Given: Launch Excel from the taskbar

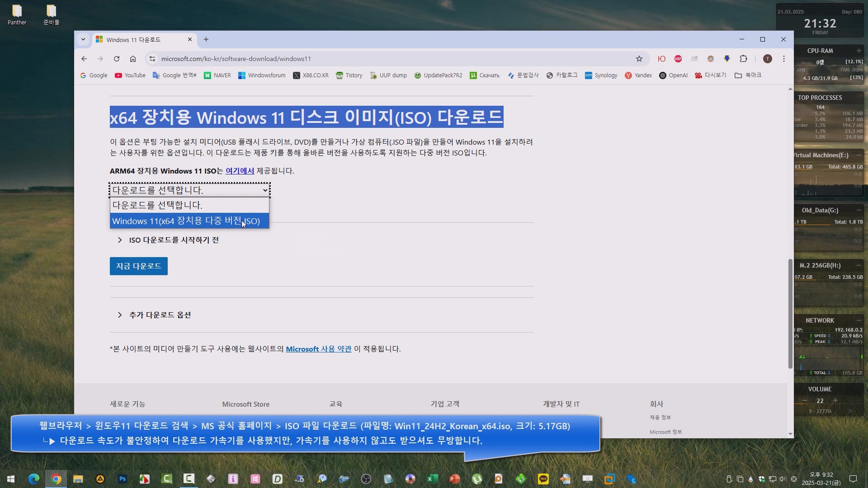Looking at the screenshot, I should pyautogui.click(x=433, y=479).
